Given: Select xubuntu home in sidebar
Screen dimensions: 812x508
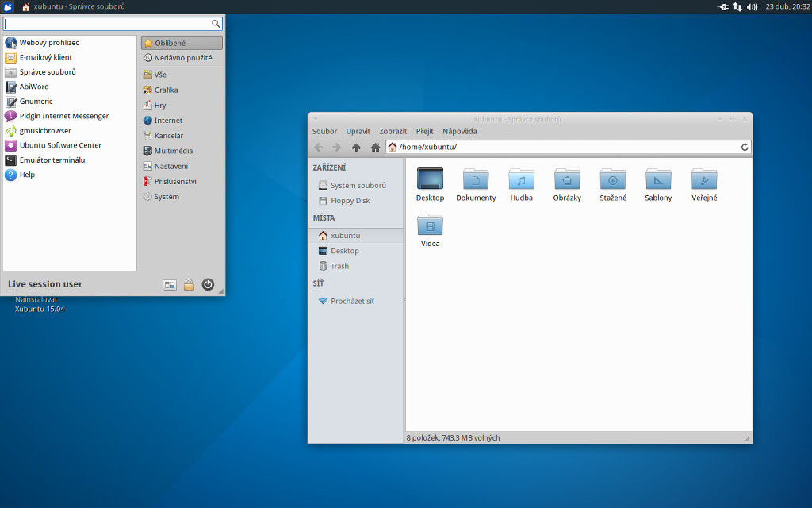Looking at the screenshot, I should pos(356,235).
